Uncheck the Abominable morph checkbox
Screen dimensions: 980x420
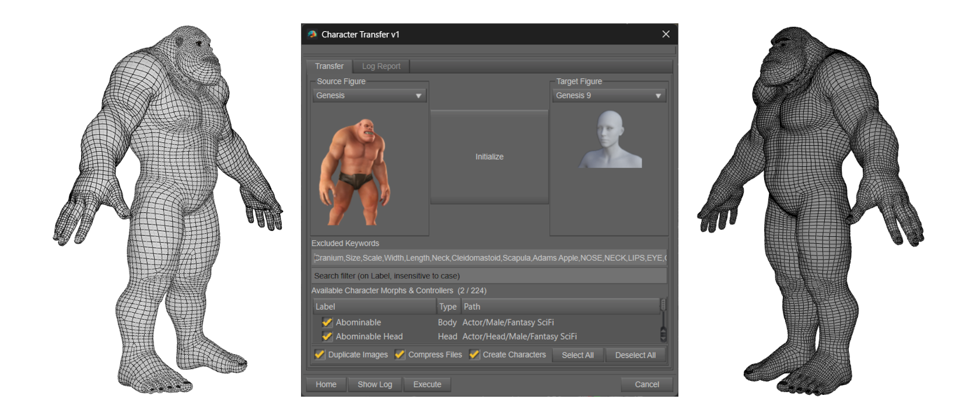point(327,323)
